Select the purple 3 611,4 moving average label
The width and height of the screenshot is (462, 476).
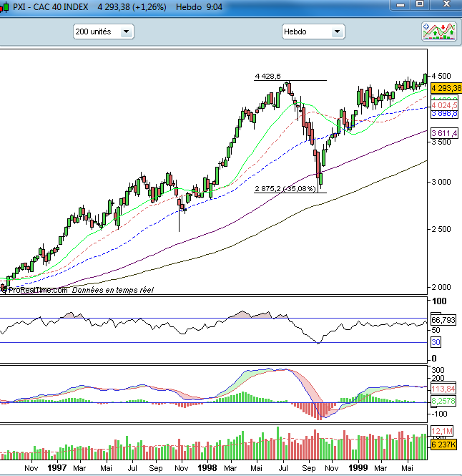click(444, 133)
